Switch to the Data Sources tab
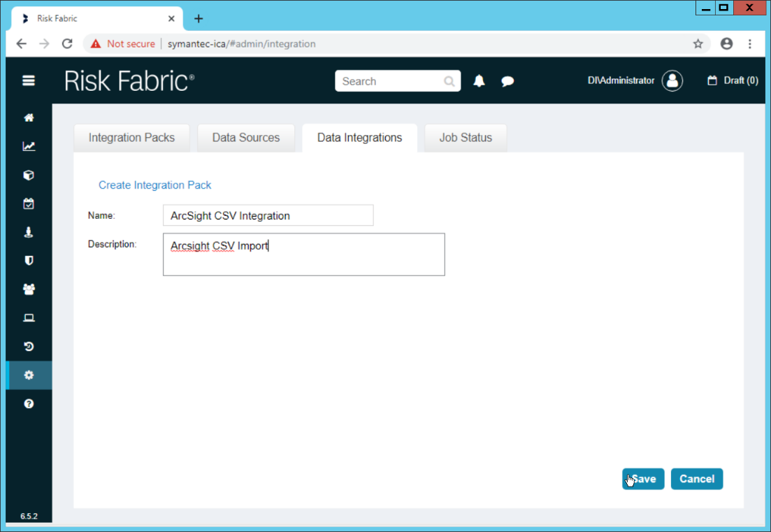This screenshot has height=532, width=771. 246,138
